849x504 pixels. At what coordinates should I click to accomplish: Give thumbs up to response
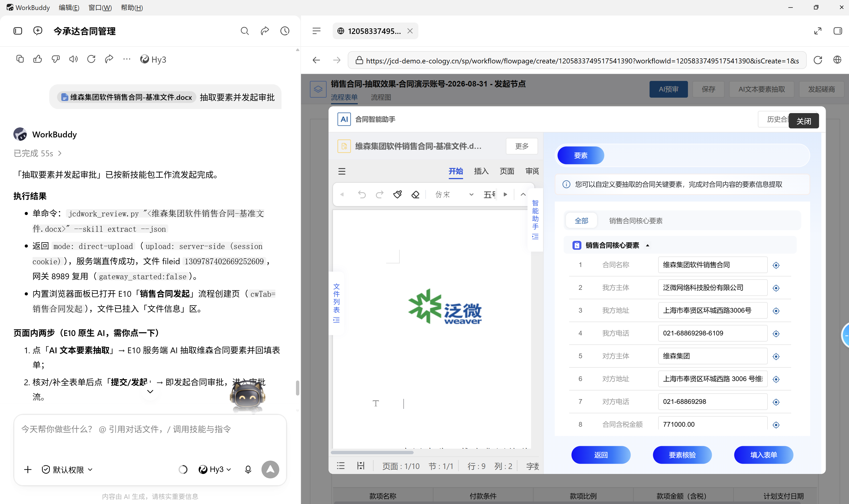click(x=38, y=59)
